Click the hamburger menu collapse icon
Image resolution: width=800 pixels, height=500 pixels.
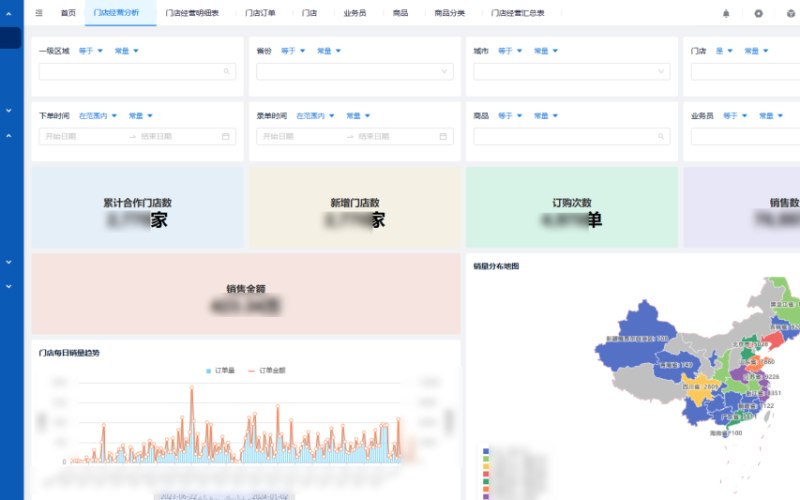point(39,13)
